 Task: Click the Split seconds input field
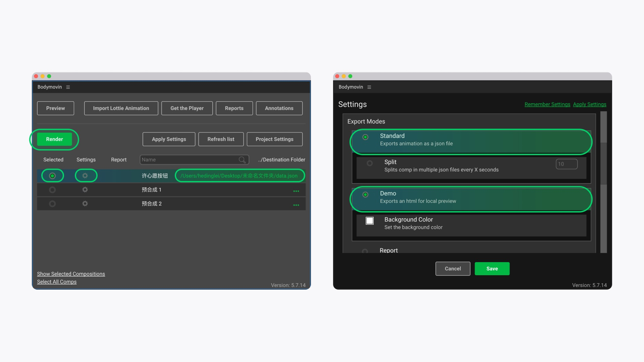[566, 164]
